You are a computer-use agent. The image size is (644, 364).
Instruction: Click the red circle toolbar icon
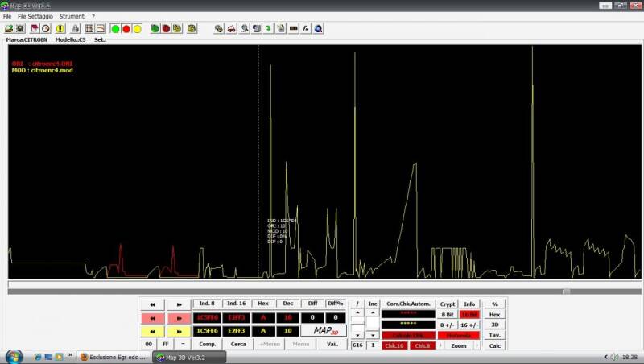click(126, 29)
